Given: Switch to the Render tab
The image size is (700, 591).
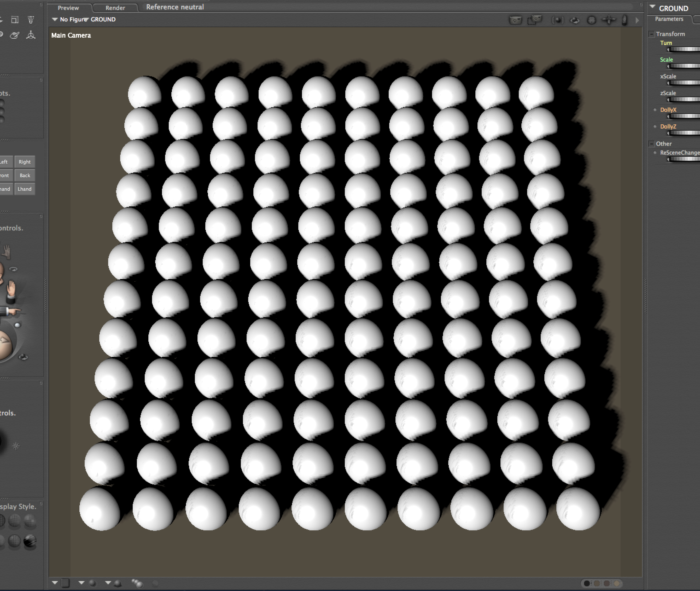Looking at the screenshot, I should 115,8.
